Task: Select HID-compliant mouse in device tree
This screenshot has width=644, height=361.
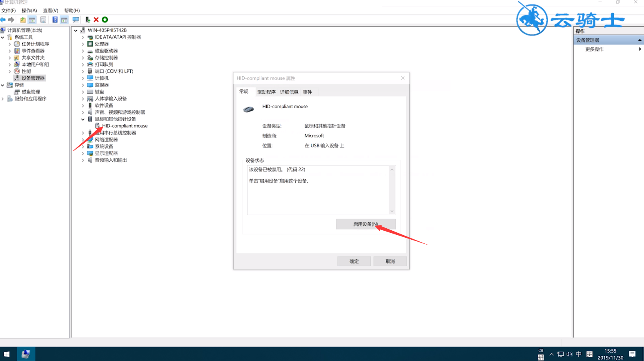Action: [x=125, y=126]
